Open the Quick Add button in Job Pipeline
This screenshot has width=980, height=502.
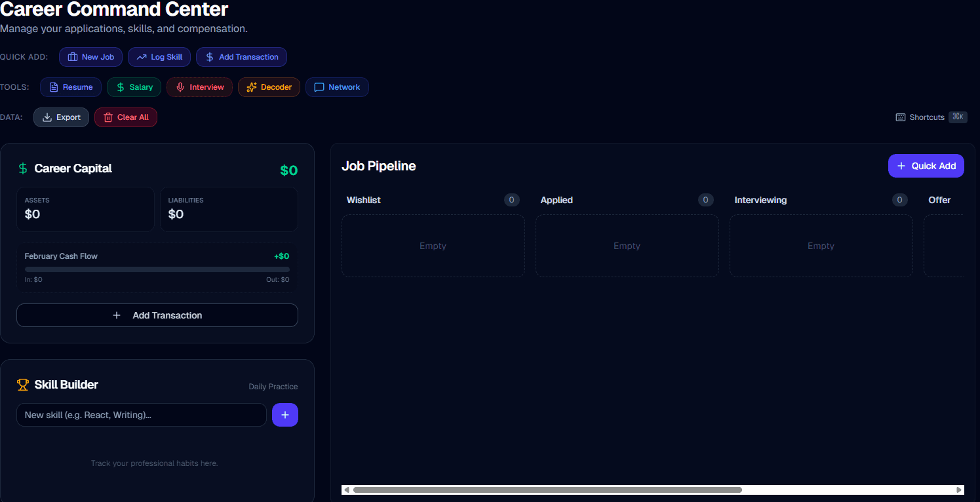click(926, 166)
